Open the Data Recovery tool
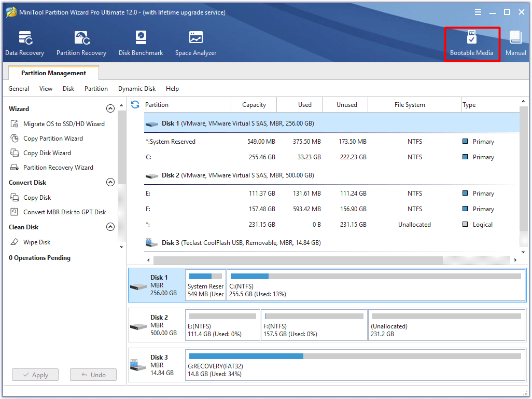This screenshot has height=399, width=532. pyautogui.click(x=24, y=44)
